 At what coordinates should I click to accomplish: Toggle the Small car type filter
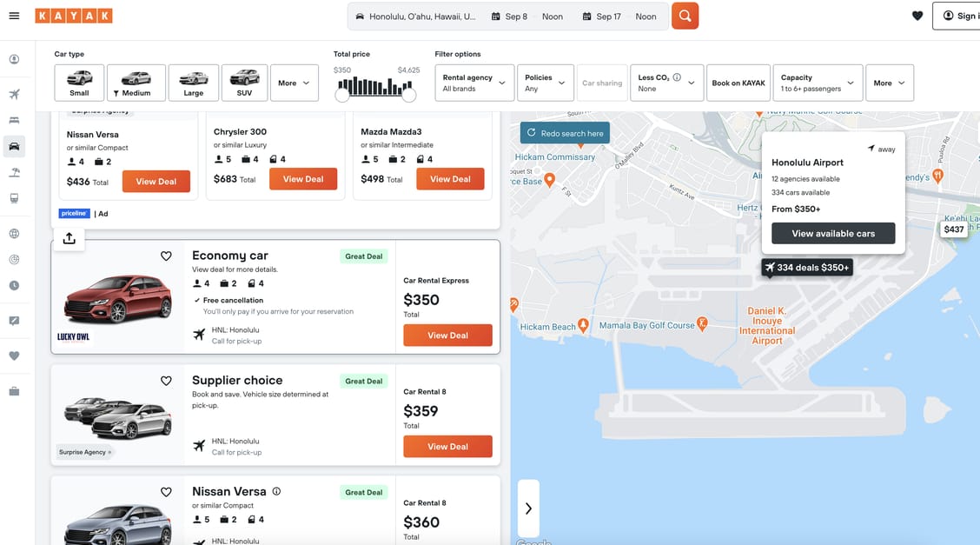[79, 83]
